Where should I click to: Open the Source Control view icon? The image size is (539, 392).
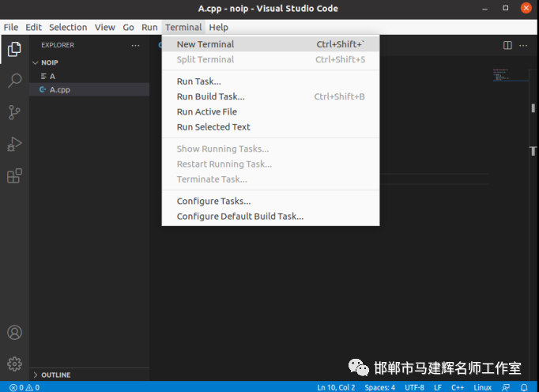coord(14,112)
